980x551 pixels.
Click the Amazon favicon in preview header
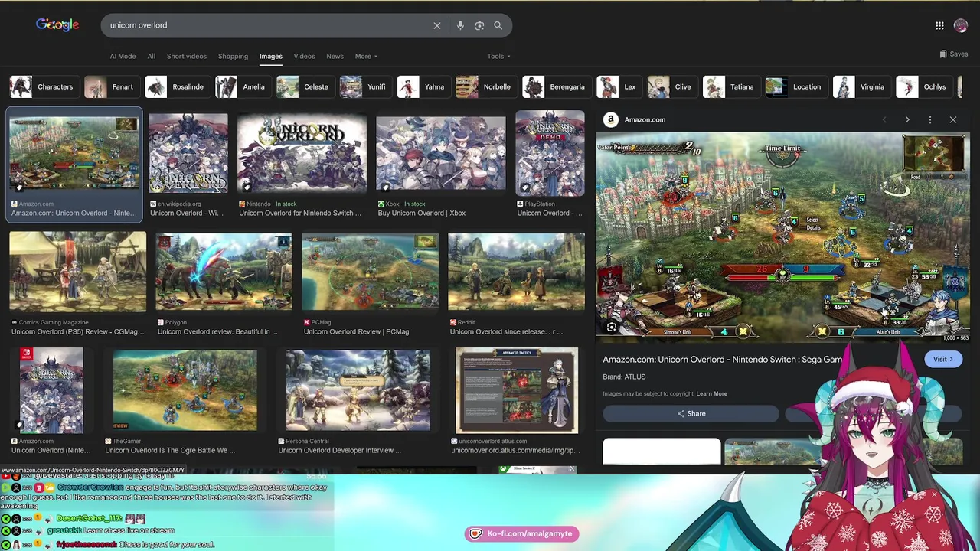[611, 119]
